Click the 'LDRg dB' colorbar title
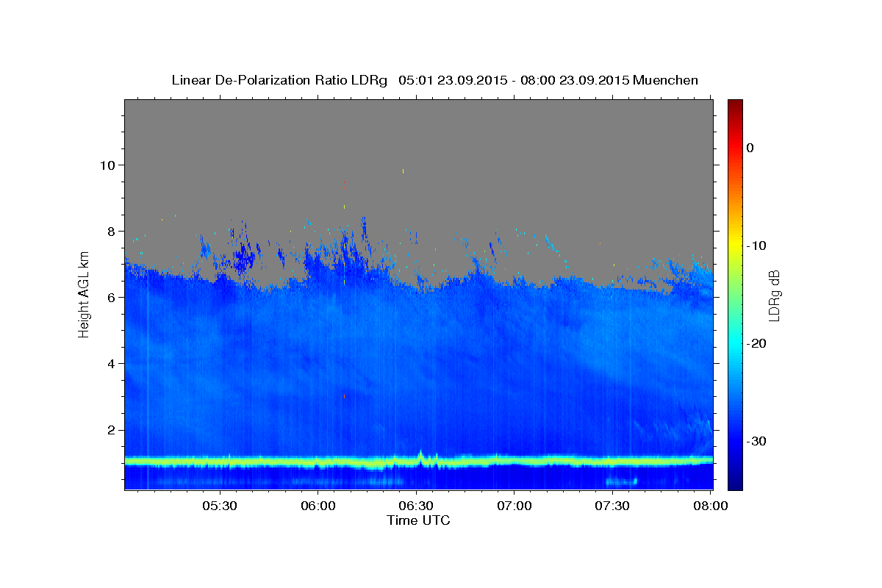The image size is (882, 588). (x=774, y=295)
